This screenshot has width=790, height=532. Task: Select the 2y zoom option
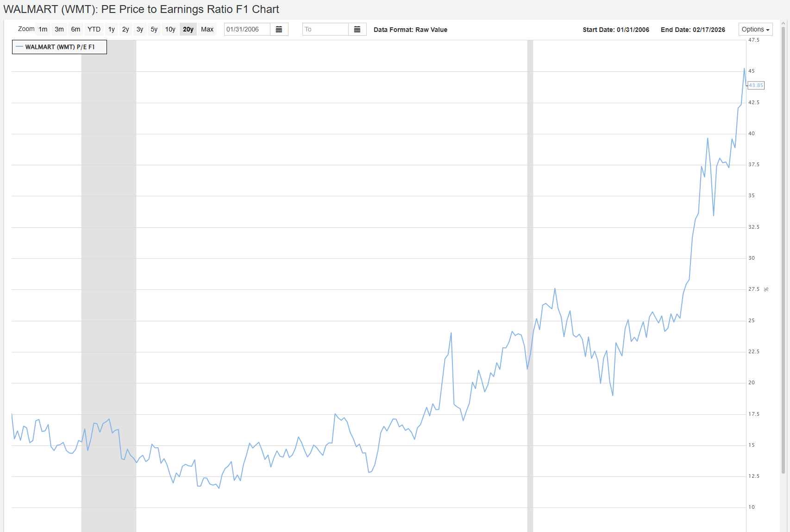125,30
